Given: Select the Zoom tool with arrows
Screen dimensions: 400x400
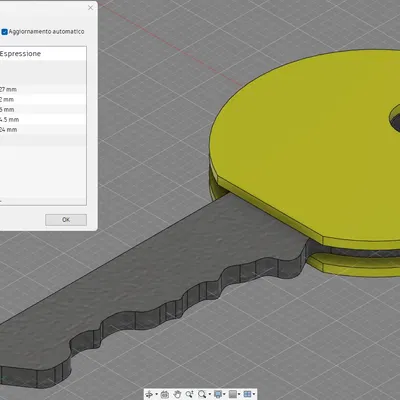Looking at the screenshot, I should [189, 394].
